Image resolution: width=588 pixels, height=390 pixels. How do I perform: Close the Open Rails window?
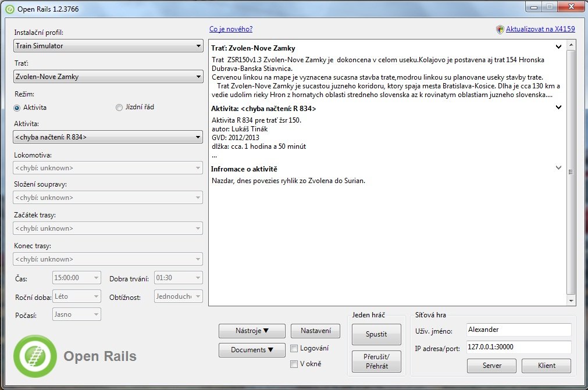click(x=571, y=7)
